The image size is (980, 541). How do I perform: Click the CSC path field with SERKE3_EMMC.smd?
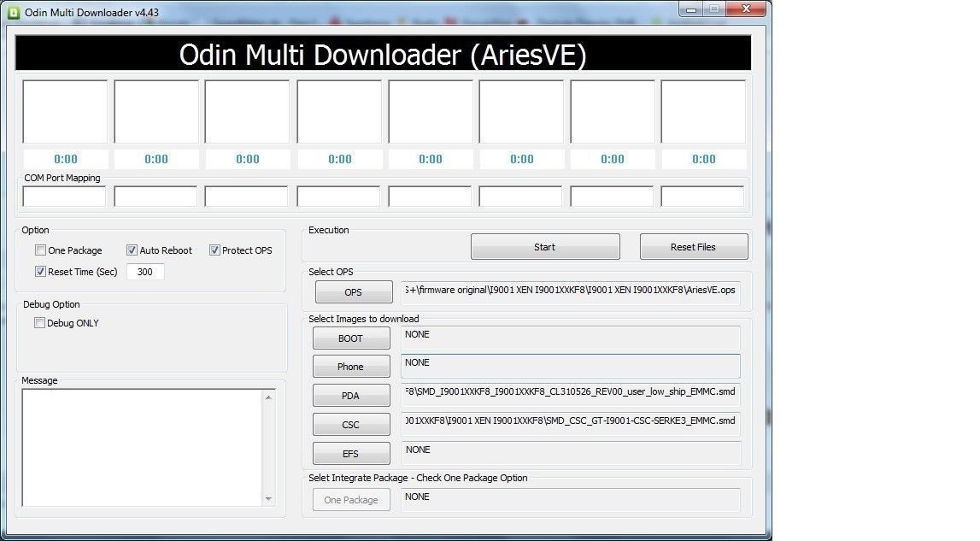pyautogui.click(x=570, y=424)
